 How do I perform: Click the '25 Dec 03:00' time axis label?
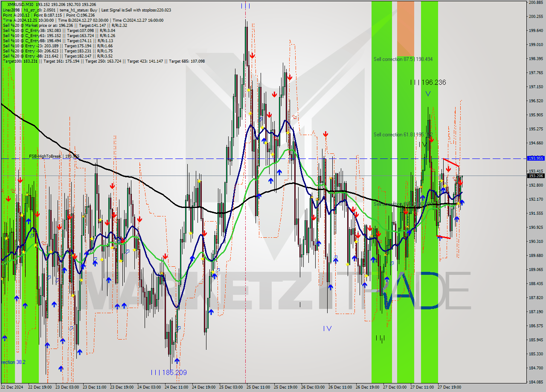pyautogui.click(x=231, y=387)
